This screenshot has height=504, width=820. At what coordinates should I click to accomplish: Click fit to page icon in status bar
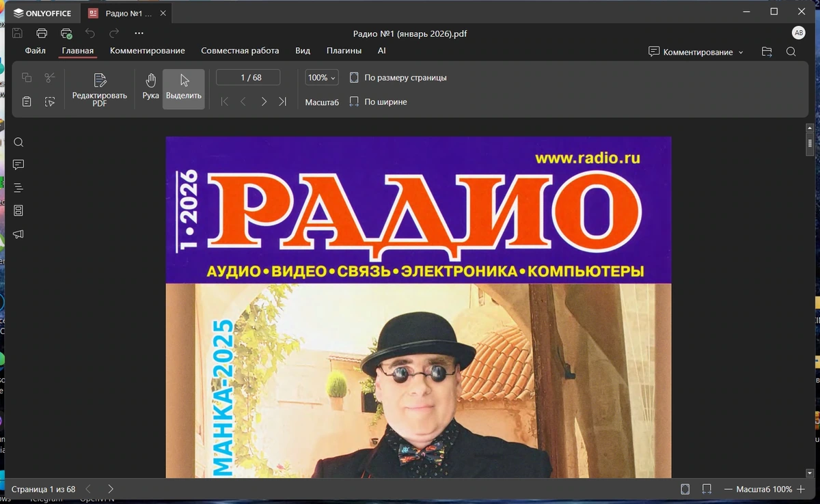(685, 489)
